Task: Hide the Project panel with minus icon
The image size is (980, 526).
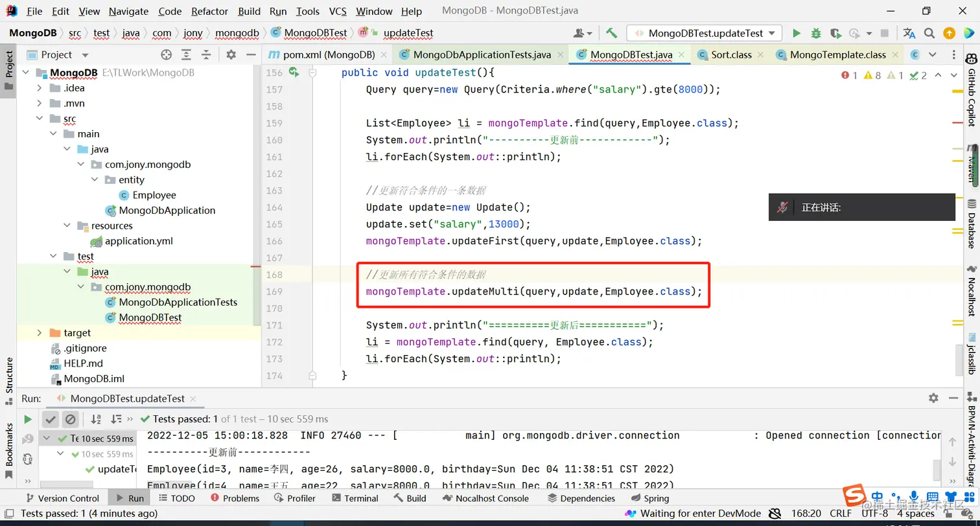Action: pos(251,55)
